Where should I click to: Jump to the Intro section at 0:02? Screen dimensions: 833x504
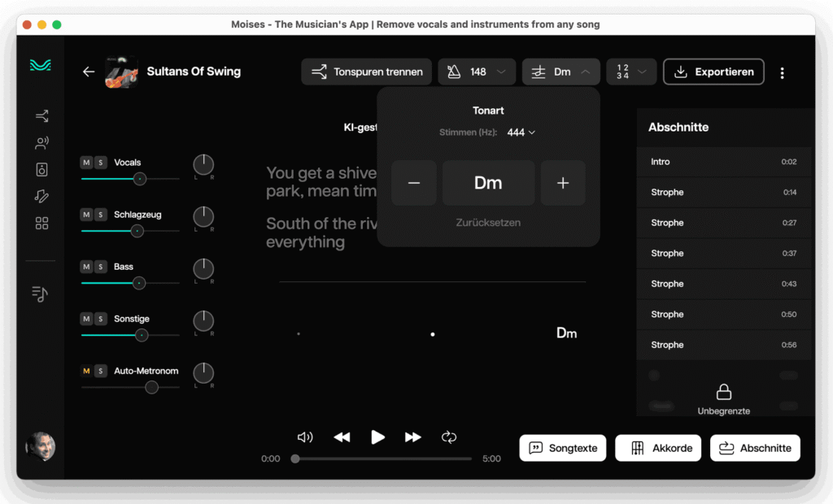[723, 162]
